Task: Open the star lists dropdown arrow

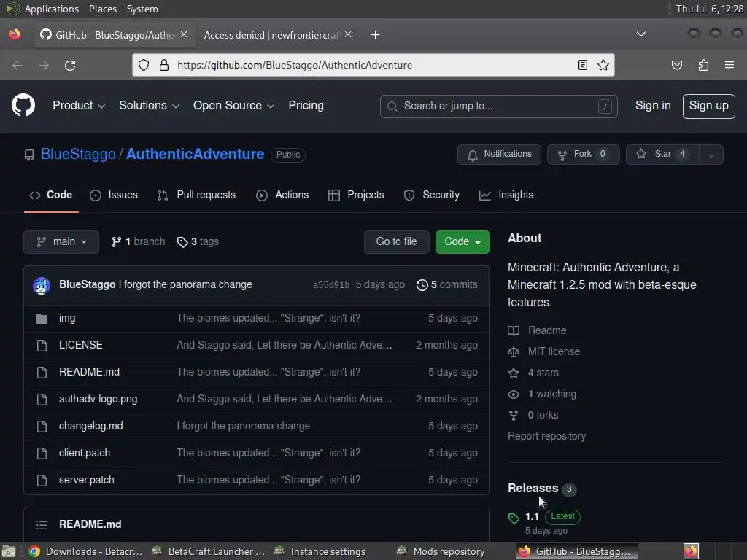Action: coord(711,155)
